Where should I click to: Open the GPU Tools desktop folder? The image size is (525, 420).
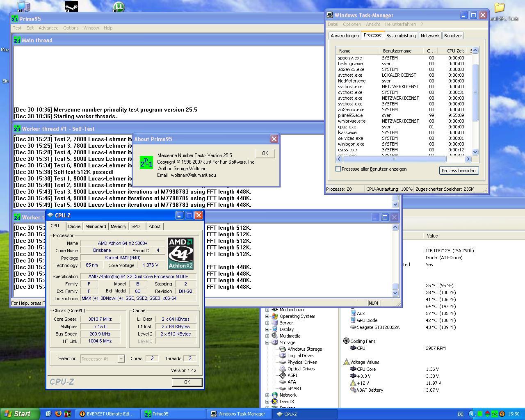[x=499, y=8]
